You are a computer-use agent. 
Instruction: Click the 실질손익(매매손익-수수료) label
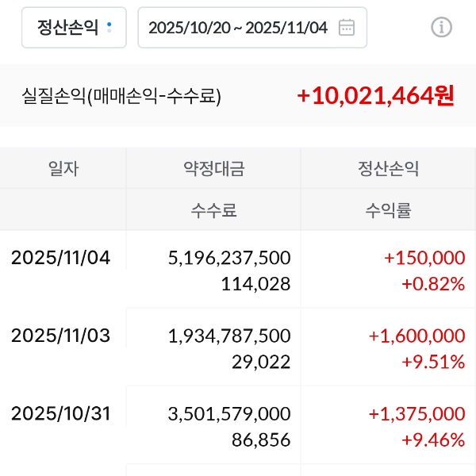pyautogui.click(x=121, y=97)
